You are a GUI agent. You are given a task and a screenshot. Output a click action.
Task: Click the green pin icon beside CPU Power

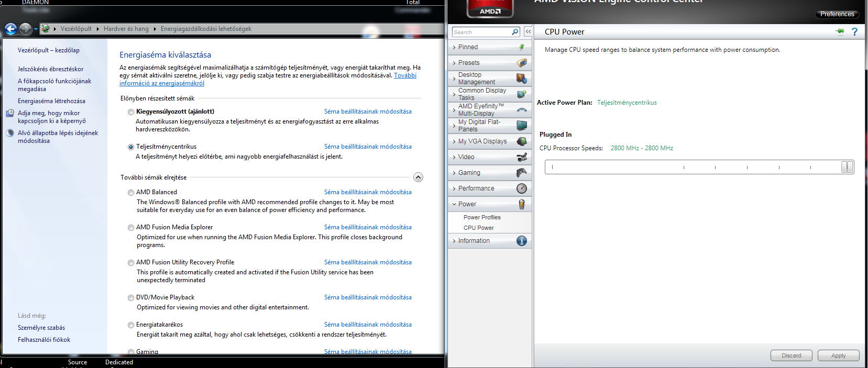[840, 31]
